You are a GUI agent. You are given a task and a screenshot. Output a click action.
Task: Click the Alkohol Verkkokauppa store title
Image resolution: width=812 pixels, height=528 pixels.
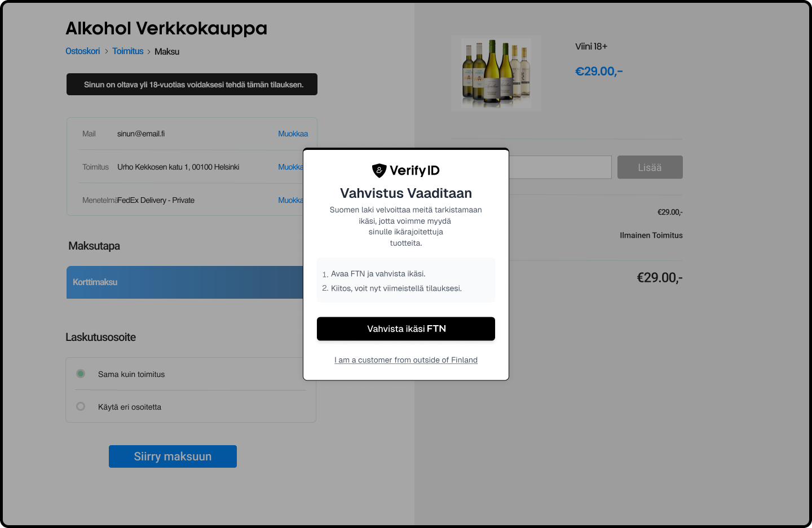166,28
